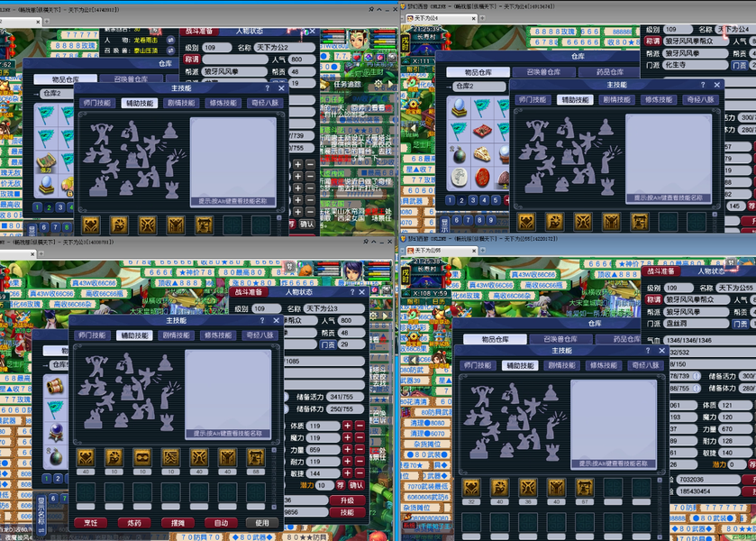
Task: Click the swap icon beside 龙卷雨击
Action: (170, 40)
